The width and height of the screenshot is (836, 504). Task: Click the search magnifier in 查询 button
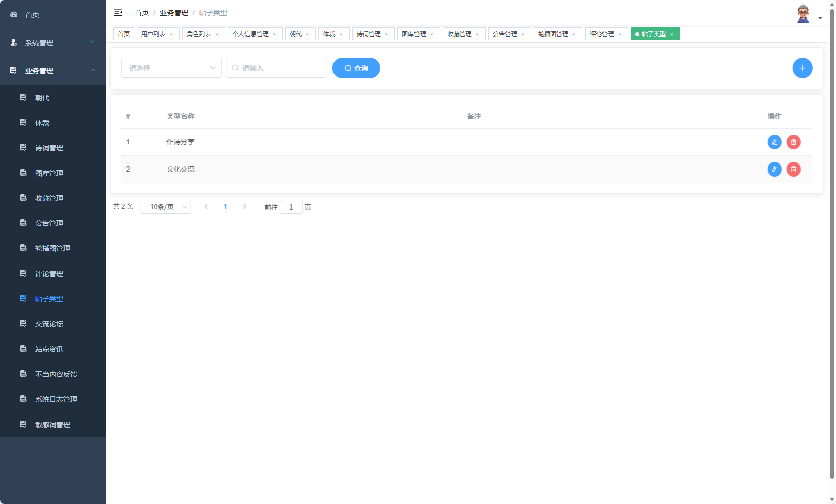(x=347, y=68)
